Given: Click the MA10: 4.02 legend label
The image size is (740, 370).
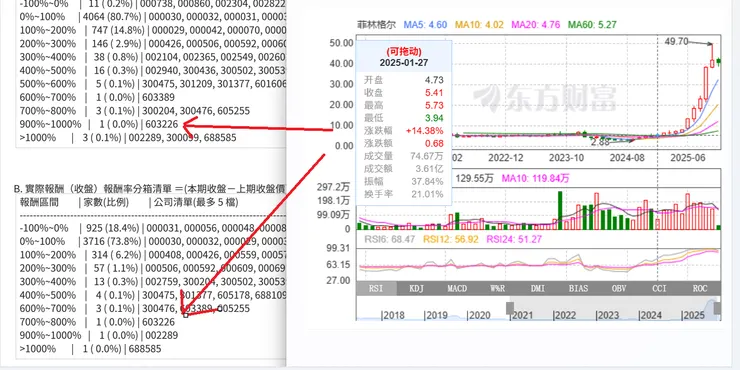Looking at the screenshot, I should (479, 25).
